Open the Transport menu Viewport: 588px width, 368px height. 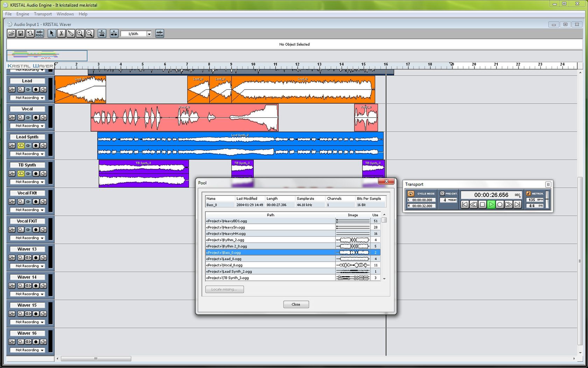pyautogui.click(x=43, y=14)
